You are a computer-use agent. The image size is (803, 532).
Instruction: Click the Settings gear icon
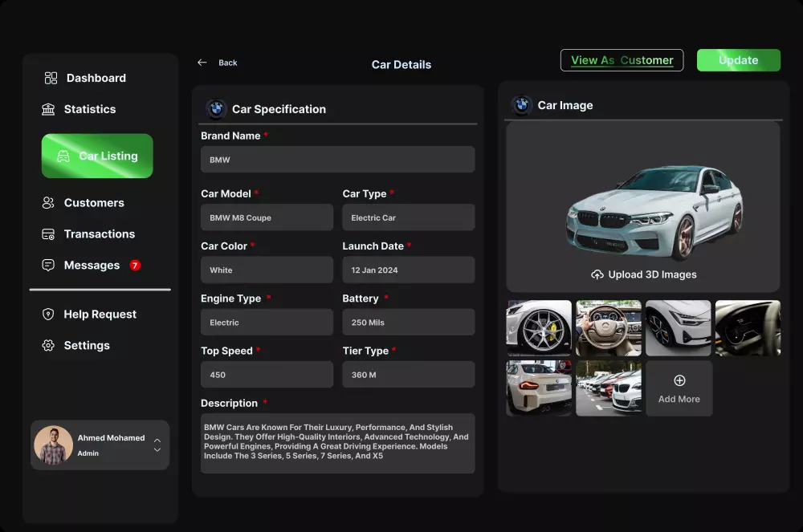[x=48, y=345]
